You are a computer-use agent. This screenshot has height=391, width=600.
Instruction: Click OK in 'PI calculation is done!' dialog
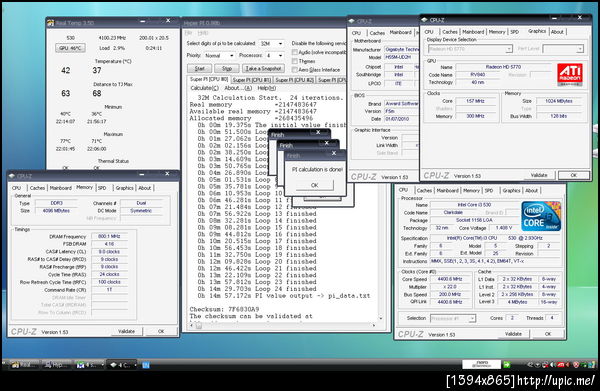tap(315, 185)
